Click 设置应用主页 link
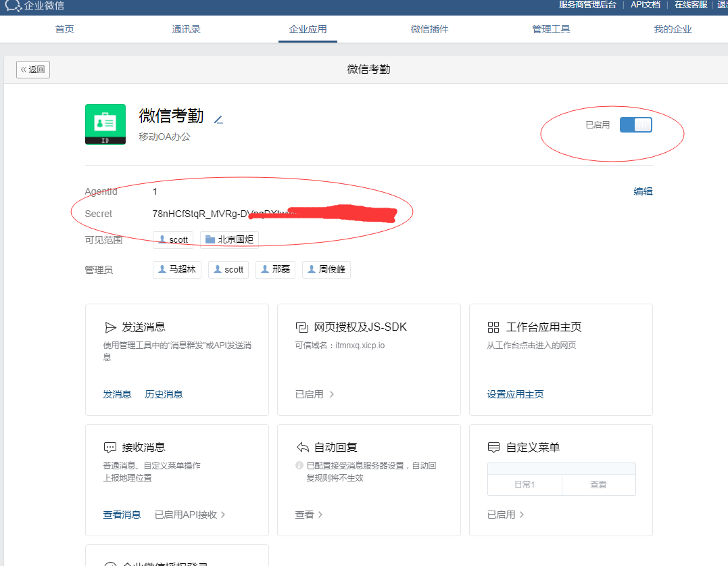This screenshot has width=728, height=566. (515, 394)
